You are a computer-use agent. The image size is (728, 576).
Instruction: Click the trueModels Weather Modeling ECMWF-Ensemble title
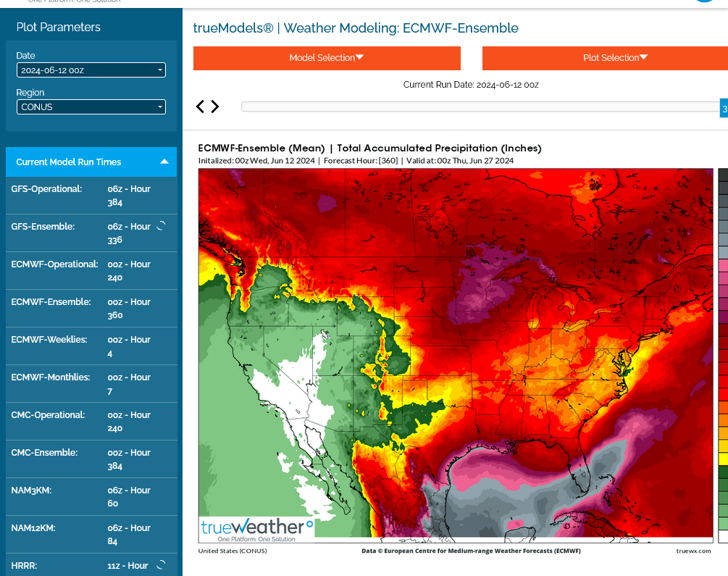point(356,28)
